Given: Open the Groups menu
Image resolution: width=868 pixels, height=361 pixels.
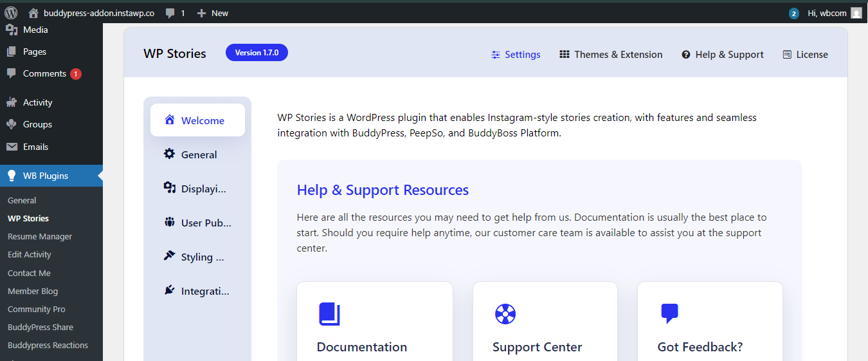Looking at the screenshot, I should click(51, 124).
